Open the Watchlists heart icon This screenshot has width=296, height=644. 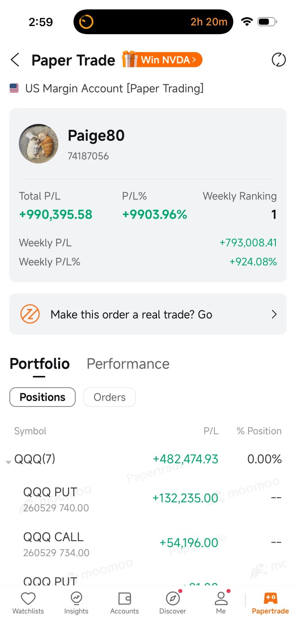(28, 598)
